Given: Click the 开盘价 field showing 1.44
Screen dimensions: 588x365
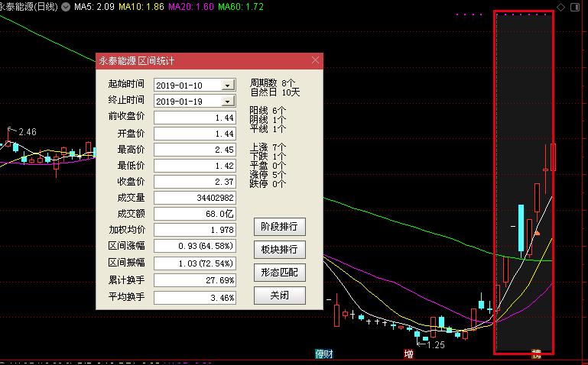Looking at the screenshot, I should (195, 134).
